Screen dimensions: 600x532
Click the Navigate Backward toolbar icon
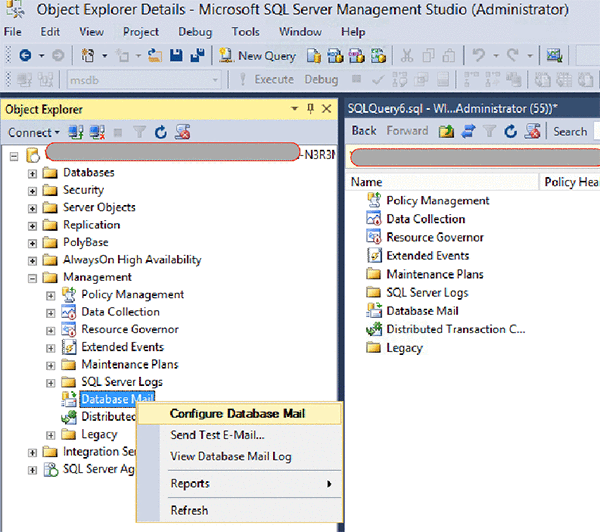25,56
